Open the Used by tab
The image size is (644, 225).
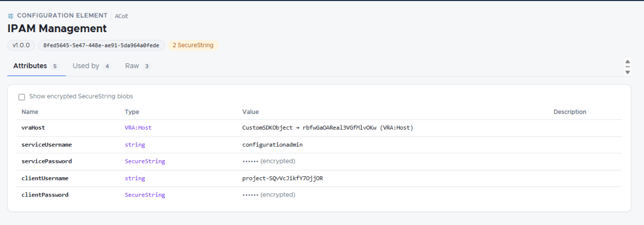[92, 66]
